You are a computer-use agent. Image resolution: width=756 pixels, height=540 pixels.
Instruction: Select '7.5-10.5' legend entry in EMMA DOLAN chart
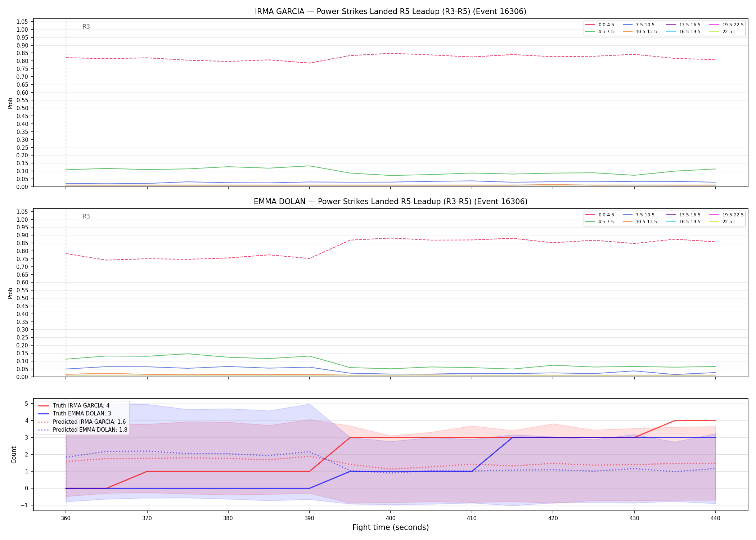pos(638,215)
